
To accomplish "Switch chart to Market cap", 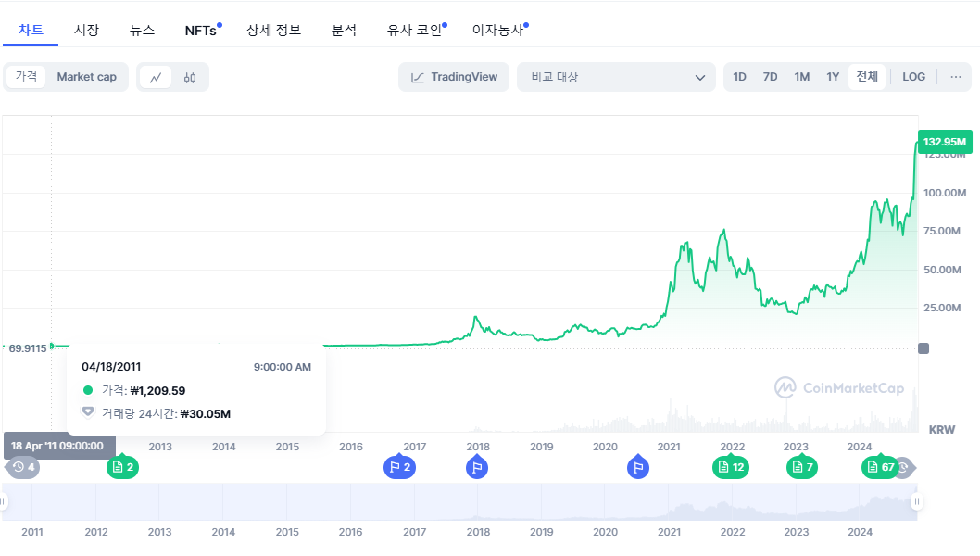I will (87, 77).
